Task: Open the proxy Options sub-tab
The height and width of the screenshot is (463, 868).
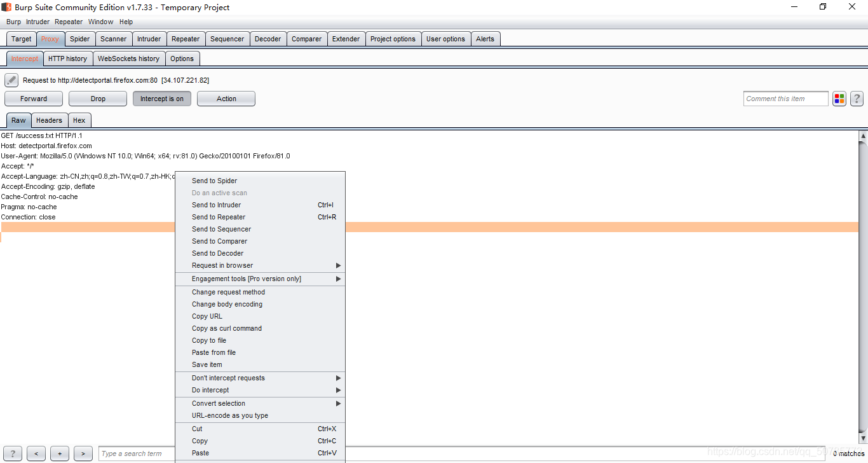Action: (x=182, y=59)
